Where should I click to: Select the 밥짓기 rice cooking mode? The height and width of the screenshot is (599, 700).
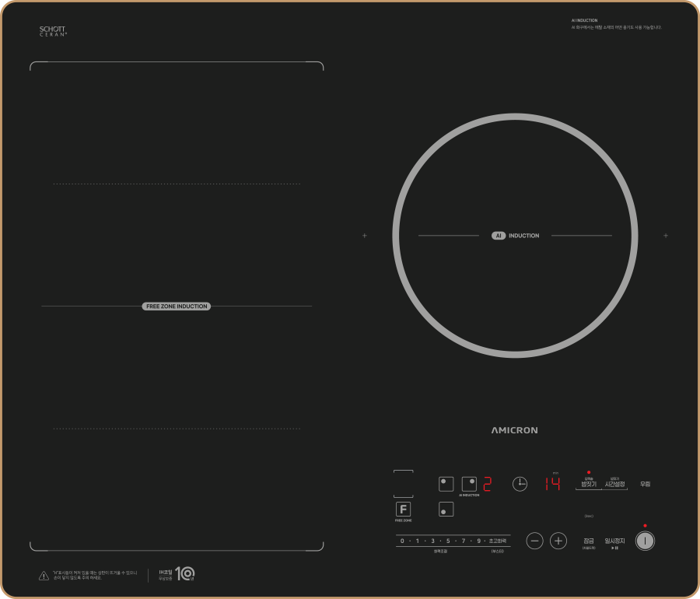pos(589,484)
